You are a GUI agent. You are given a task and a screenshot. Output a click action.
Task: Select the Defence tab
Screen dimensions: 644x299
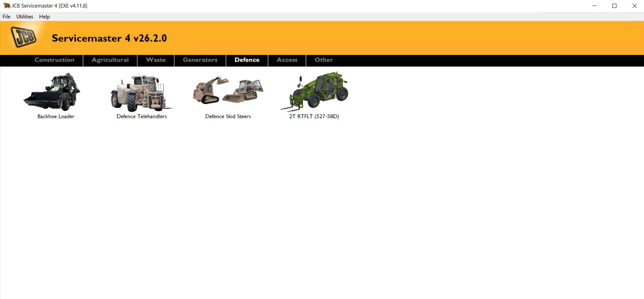click(x=247, y=60)
